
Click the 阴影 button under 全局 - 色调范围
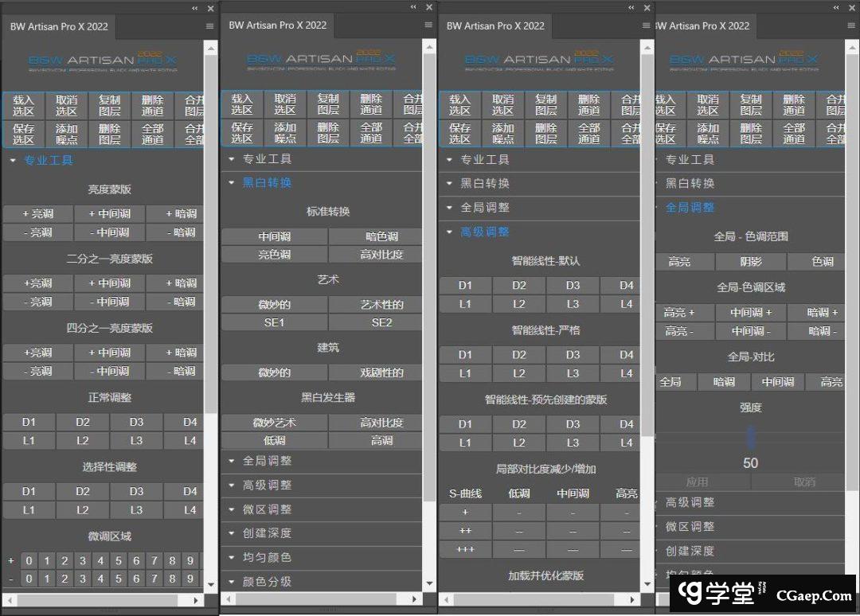750,262
